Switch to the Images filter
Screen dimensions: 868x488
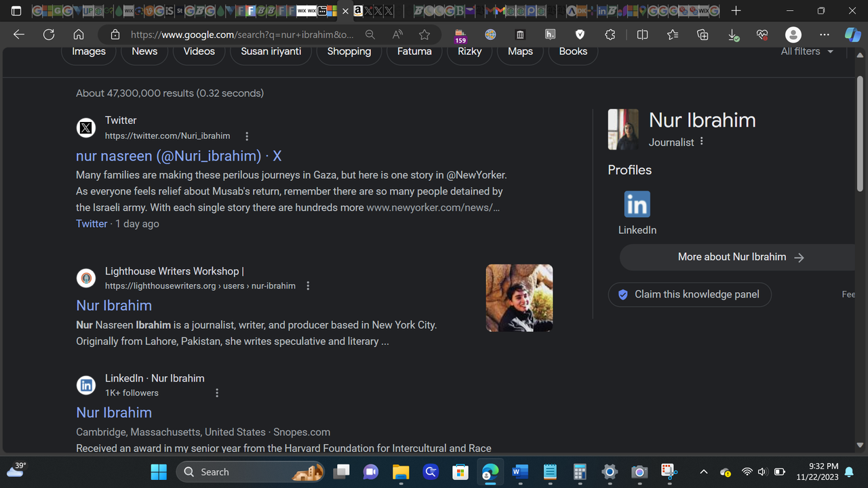tap(89, 52)
